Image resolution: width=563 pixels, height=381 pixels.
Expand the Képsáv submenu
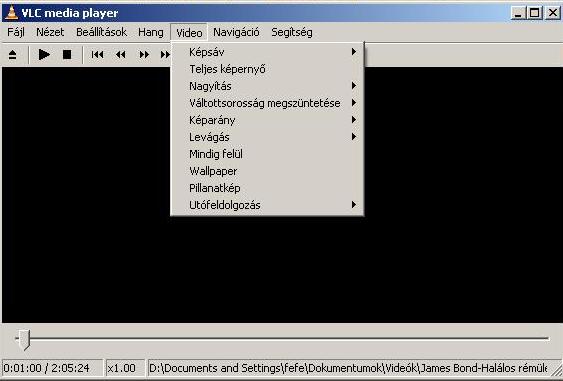267,52
